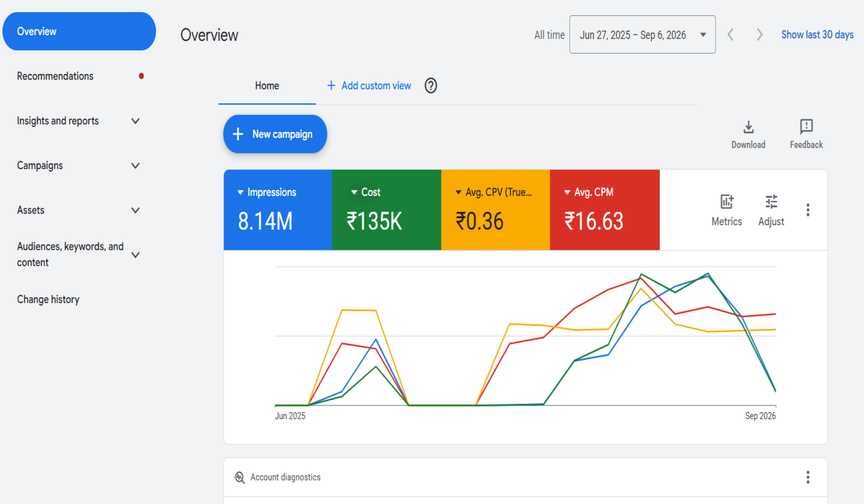Click the Jun 2025 chart axis label

tap(290, 416)
